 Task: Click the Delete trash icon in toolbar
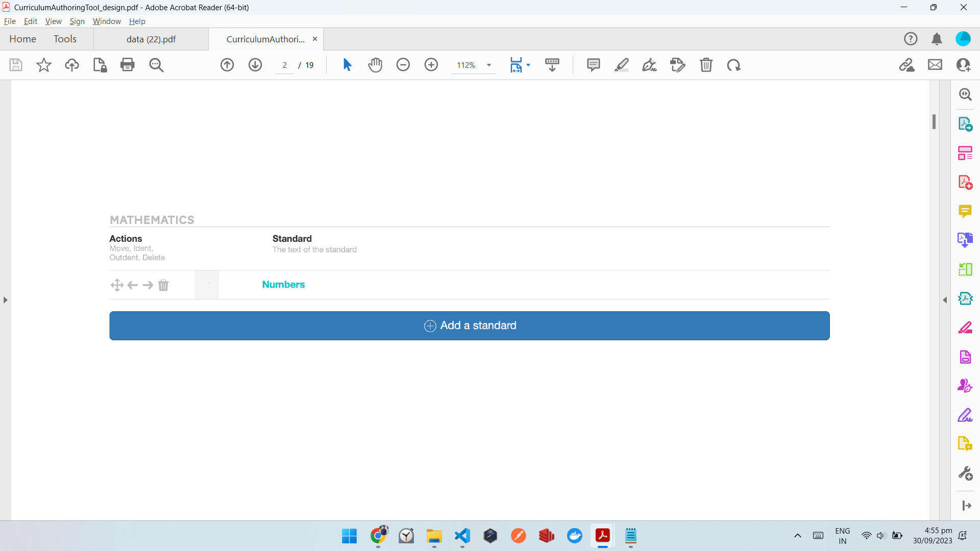pos(706,65)
